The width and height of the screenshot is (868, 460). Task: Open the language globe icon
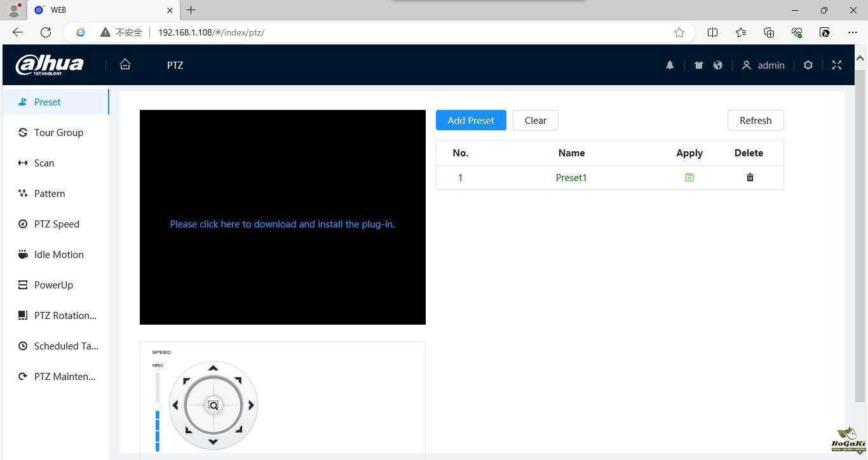point(718,65)
